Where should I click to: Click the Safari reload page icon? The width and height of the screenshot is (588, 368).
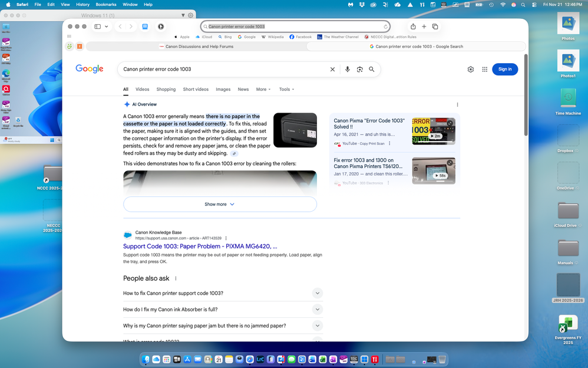point(386,27)
